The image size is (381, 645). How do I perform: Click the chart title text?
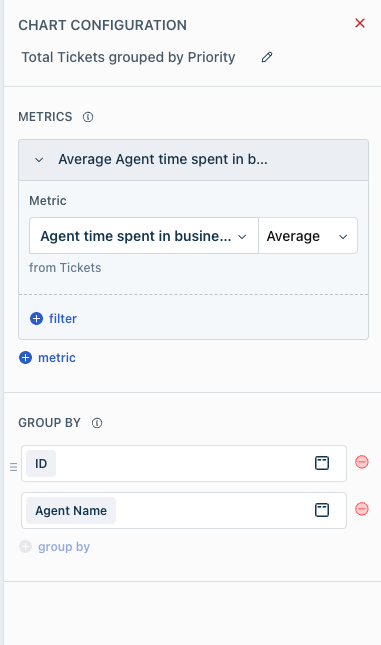[x=128, y=57]
